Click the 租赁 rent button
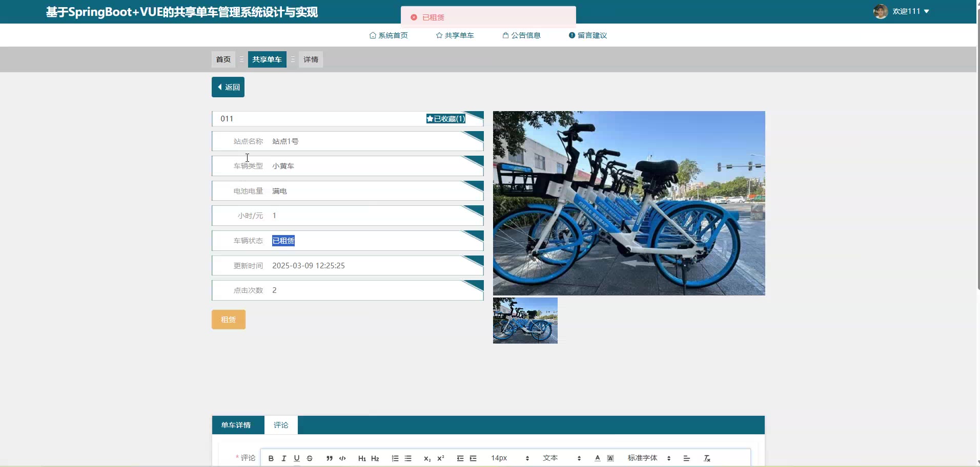Screen dimensions: 980x467 [x=228, y=320]
